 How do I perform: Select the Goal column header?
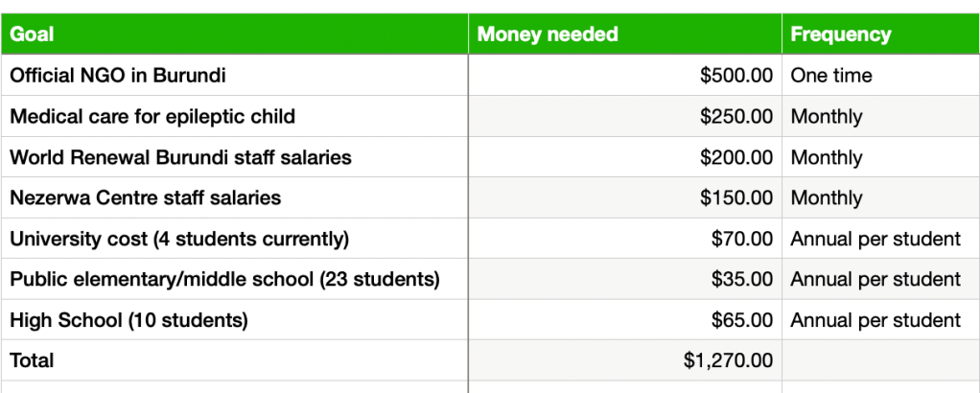point(33,35)
